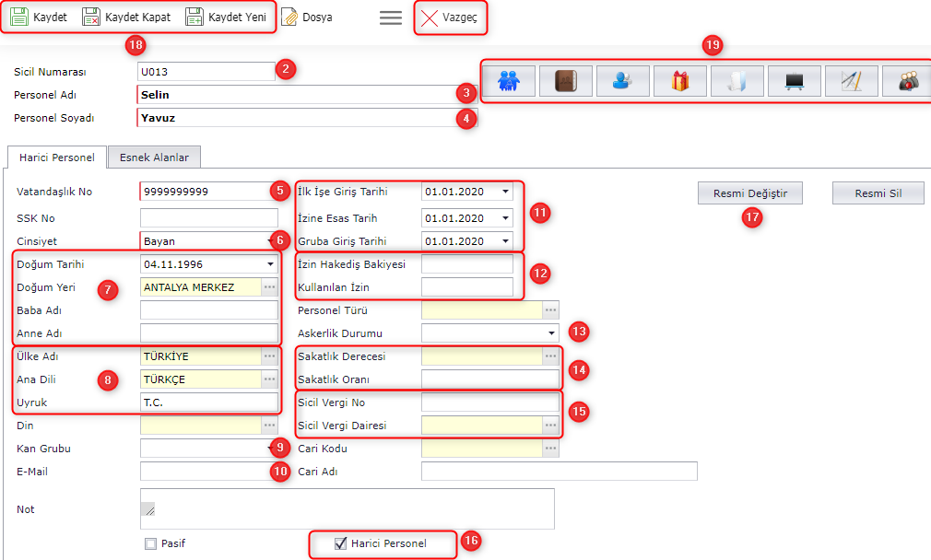Switch to the Esnek Alanlar tab
The width and height of the screenshot is (931, 560).
point(154,157)
